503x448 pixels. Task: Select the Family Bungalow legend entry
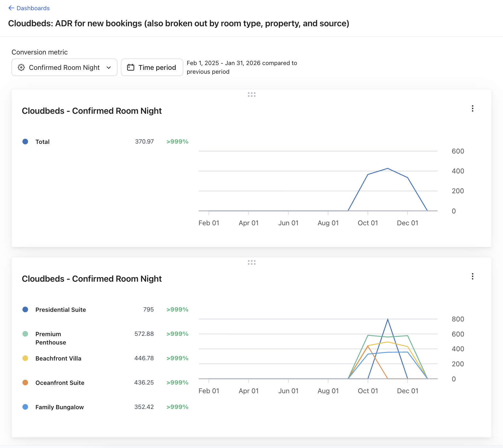pos(59,407)
